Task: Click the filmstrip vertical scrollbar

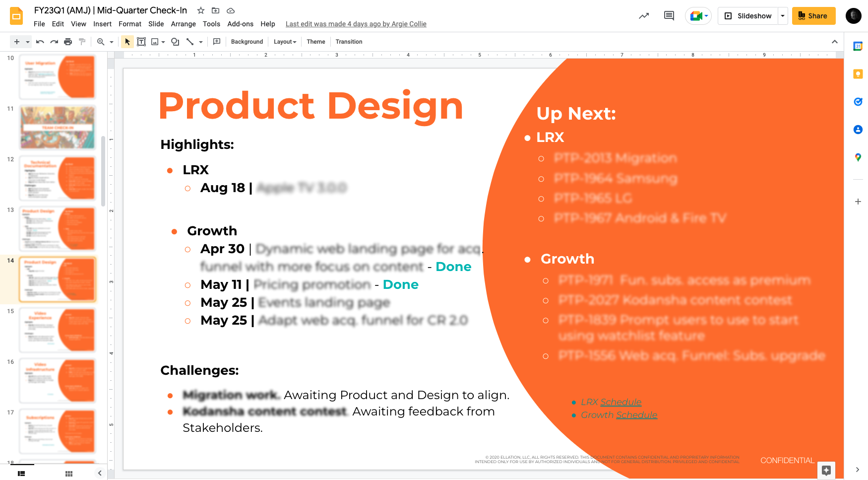Action: pyautogui.click(x=103, y=171)
